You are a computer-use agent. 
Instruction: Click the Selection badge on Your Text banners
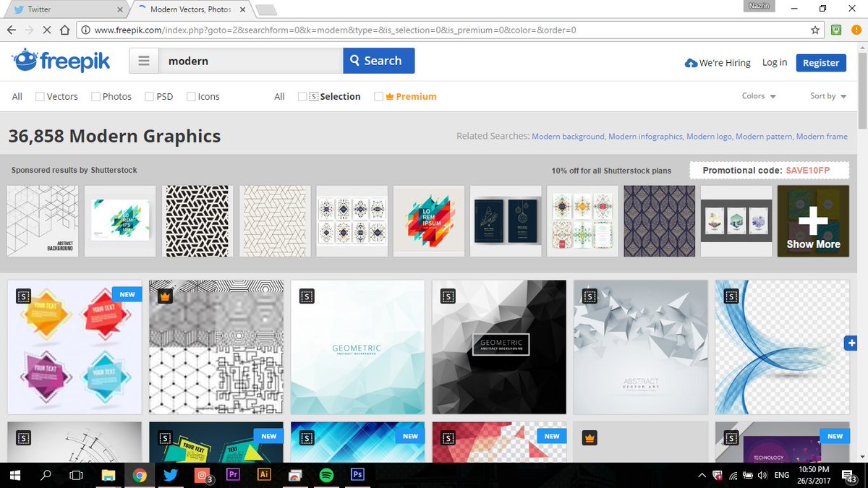[24, 296]
